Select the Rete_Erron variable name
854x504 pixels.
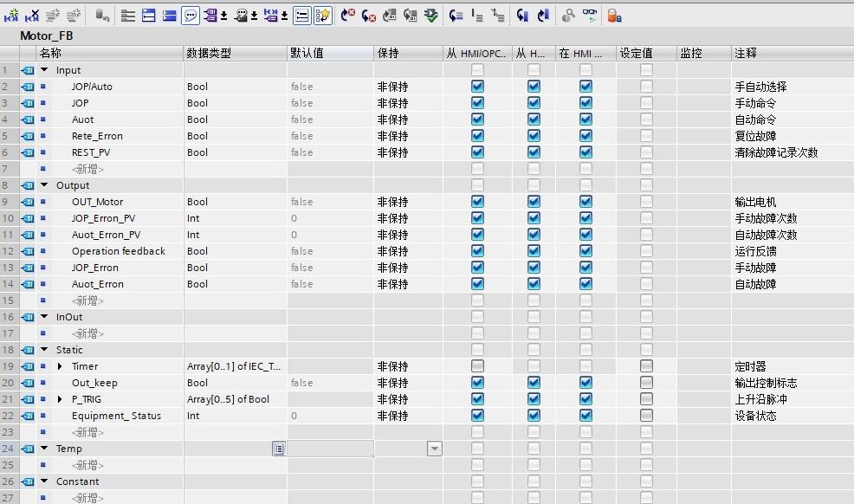coord(97,136)
